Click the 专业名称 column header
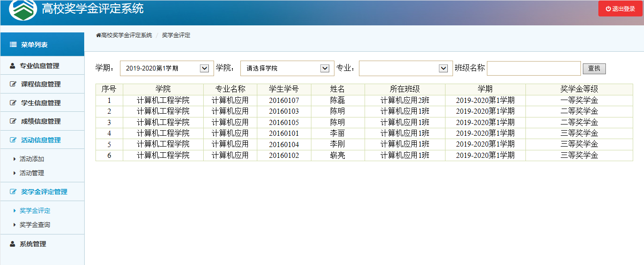 point(230,89)
